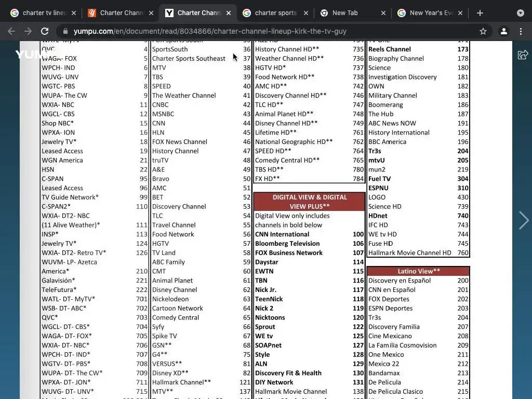Screen dimensions: 532x399
Task: Click 'De Pelicula Clasico' entry
Action: pos(395,391)
